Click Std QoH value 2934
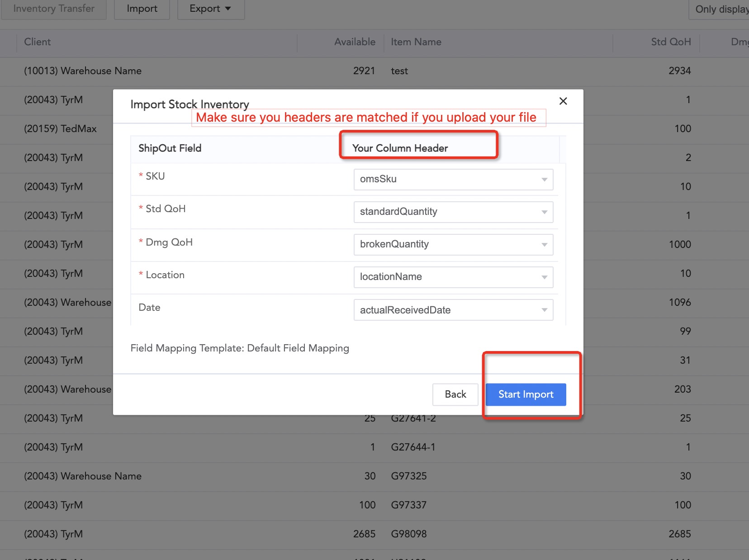The image size is (749, 560). (680, 71)
